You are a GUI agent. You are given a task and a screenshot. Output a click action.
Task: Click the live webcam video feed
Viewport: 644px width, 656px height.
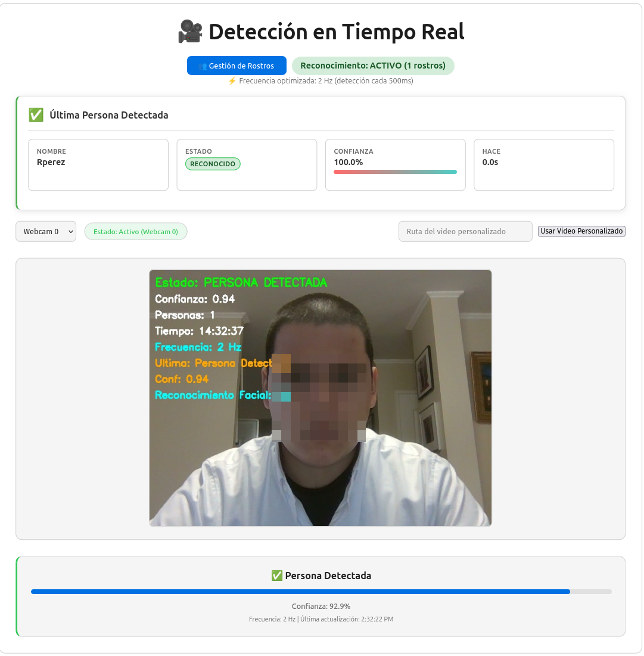pyautogui.click(x=321, y=397)
